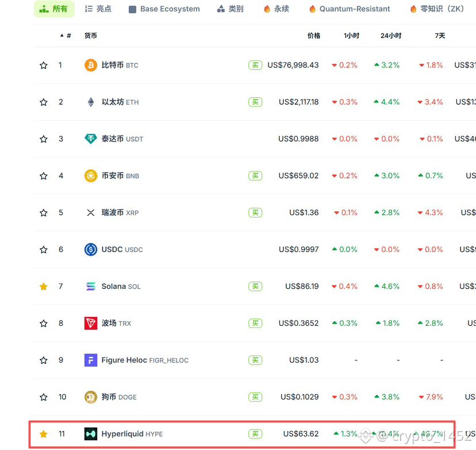Viewport: 476px width, 450px height.
Task: Sort by 1小时 column header
Action: coord(351,36)
